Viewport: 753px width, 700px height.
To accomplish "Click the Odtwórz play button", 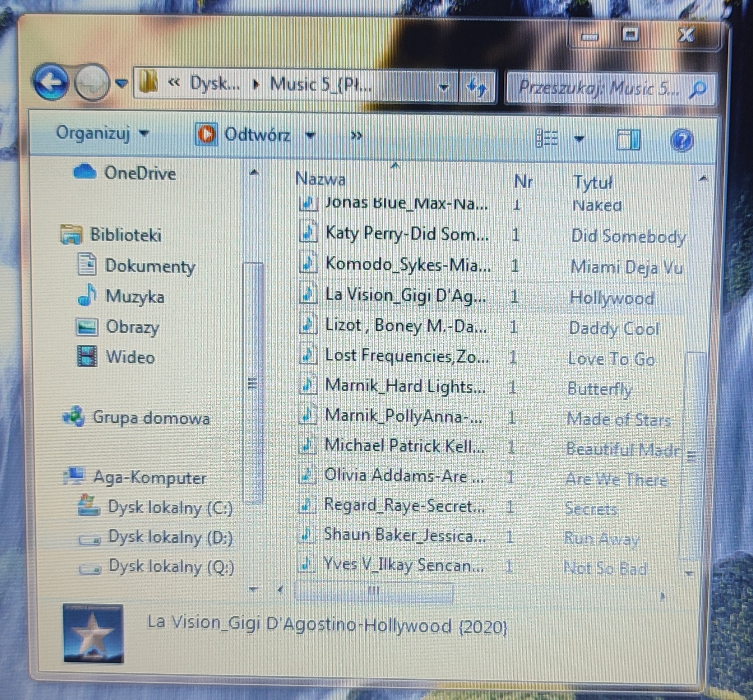I will [244, 134].
